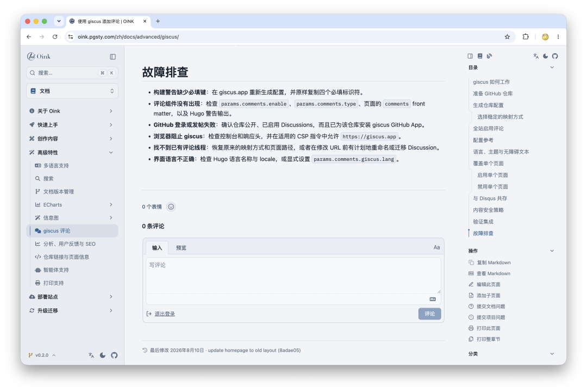Collapse the 目录 section chevron
This screenshot has height=392, width=587.
click(552, 67)
